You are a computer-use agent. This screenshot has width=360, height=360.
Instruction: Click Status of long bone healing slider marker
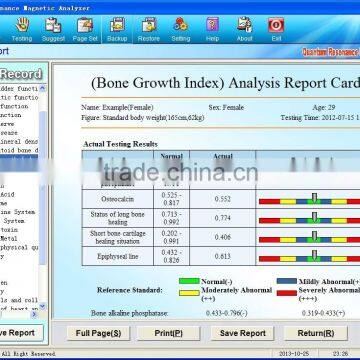[314, 217]
